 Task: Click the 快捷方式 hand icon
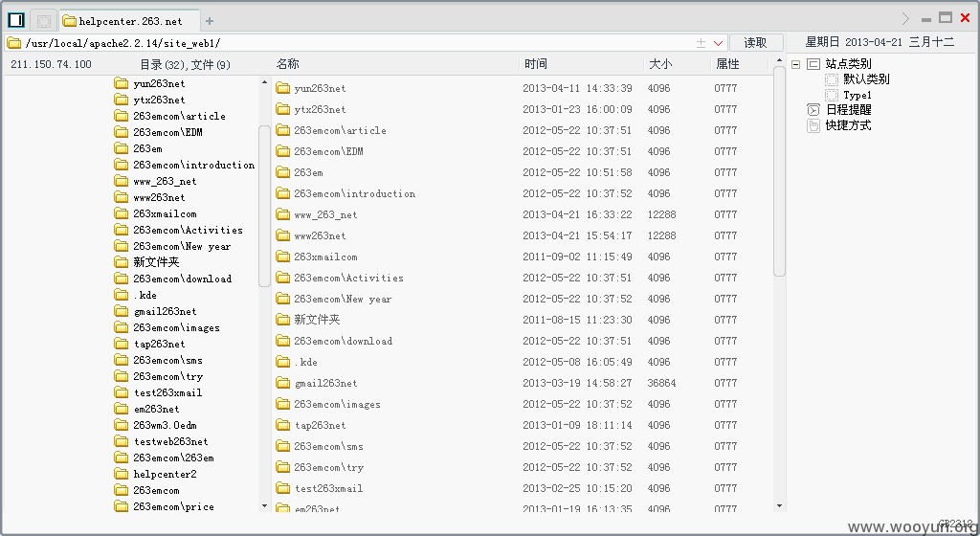coord(813,125)
